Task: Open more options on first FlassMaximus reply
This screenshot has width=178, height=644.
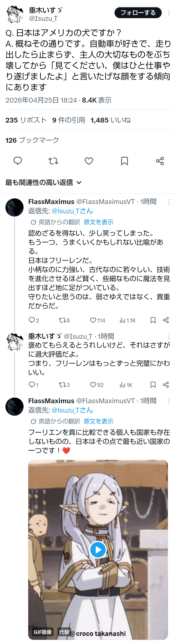Action: click(x=169, y=202)
